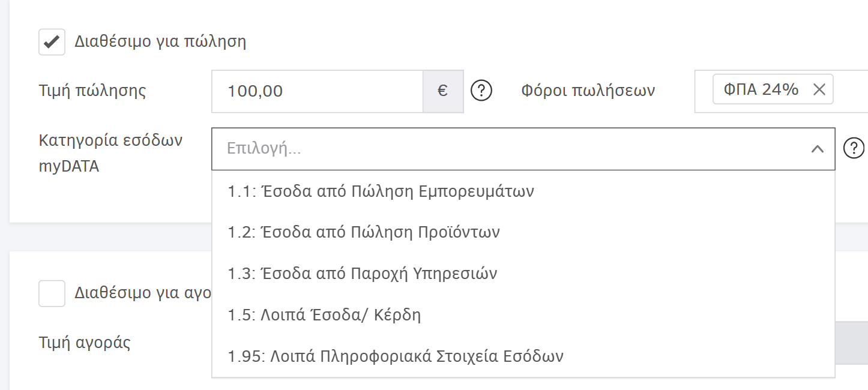
Task: Enable the Διαθέσιμο για αγορά checkbox
Action: [x=52, y=293]
